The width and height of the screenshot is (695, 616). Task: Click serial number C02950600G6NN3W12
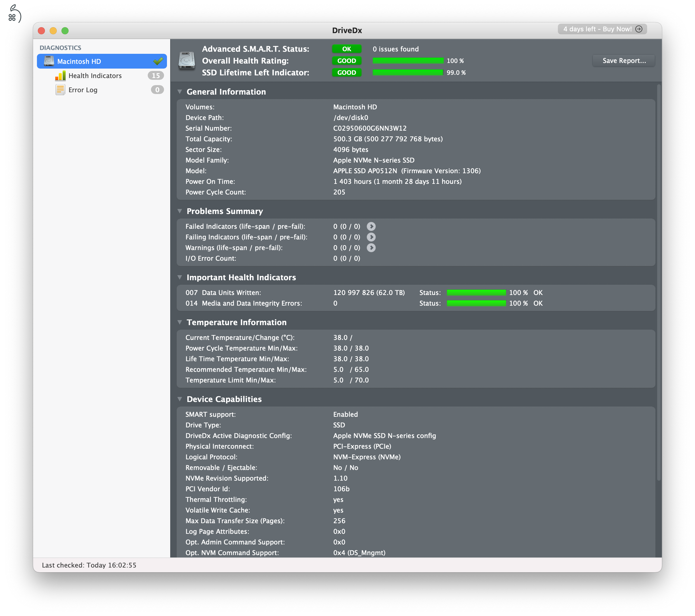click(x=370, y=128)
